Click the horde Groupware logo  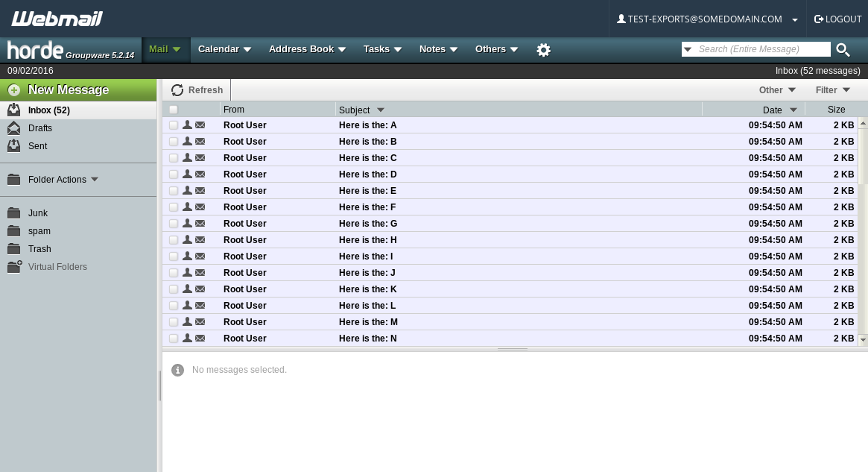coord(71,51)
